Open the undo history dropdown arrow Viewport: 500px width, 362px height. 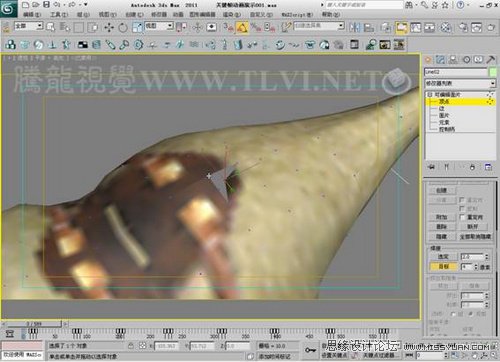pos(63,5)
